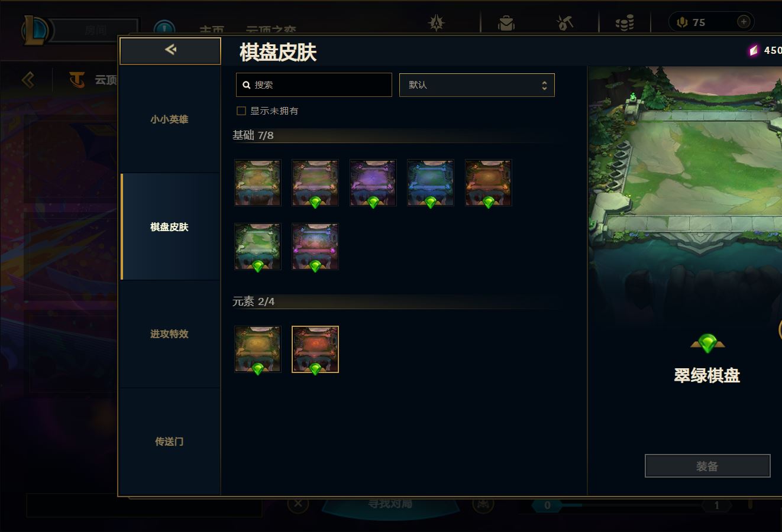Choose the first basic green arena thumbnail

coord(258,183)
